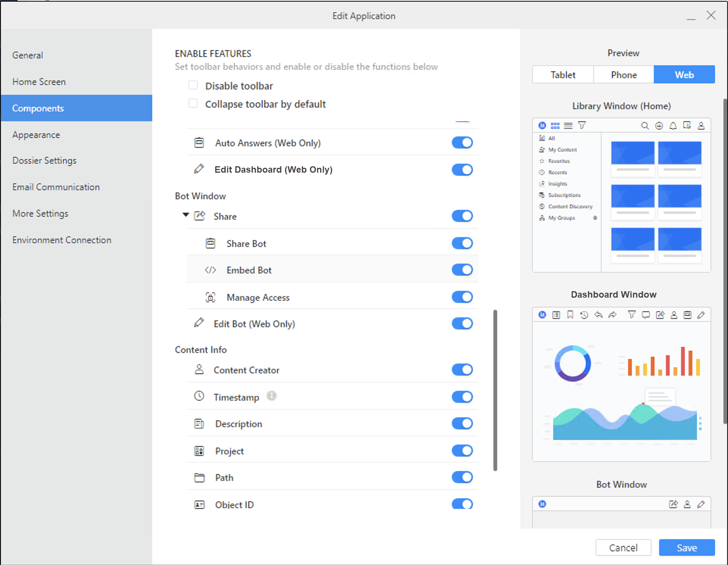Click the Embed Bot code icon
Image resolution: width=728 pixels, height=565 pixels.
point(210,270)
